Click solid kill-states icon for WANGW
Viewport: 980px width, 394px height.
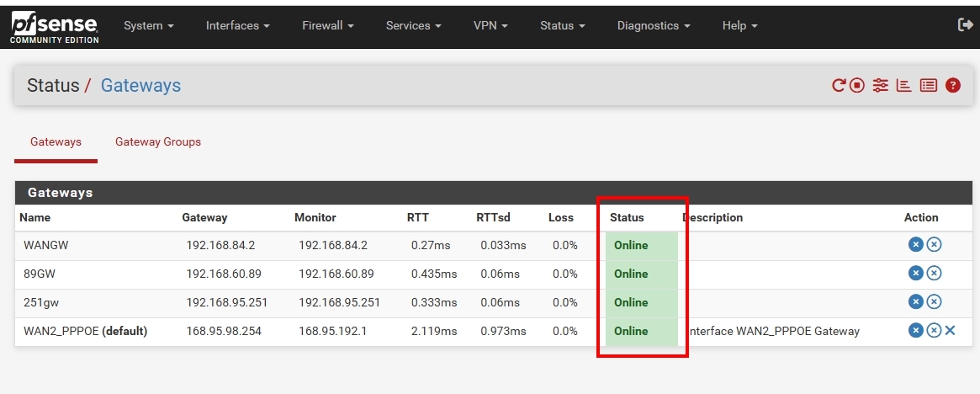pyautogui.click(x=916, y=245)
